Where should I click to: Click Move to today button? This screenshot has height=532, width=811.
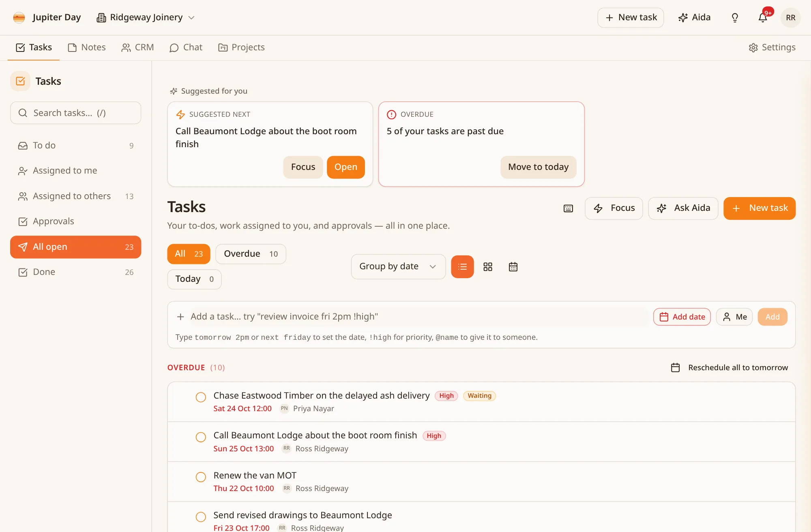point(538,167)
